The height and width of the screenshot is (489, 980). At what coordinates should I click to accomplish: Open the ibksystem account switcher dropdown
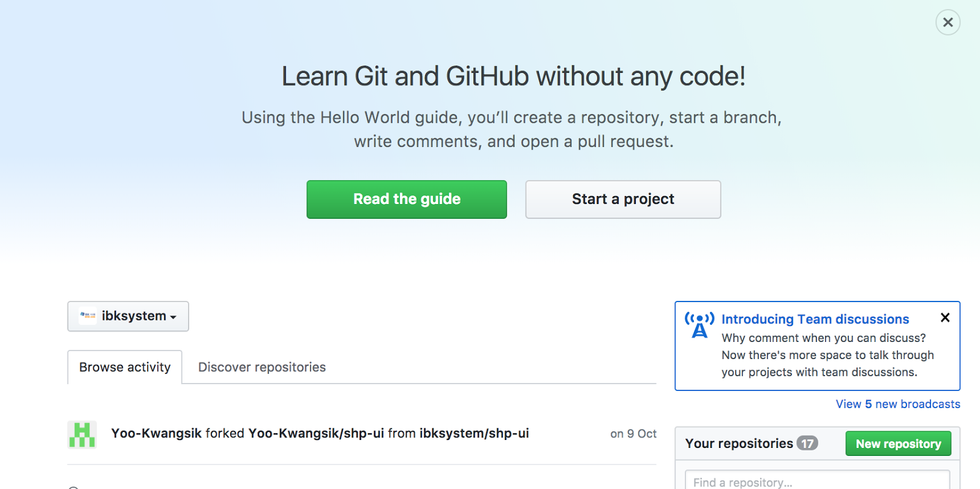128,316
